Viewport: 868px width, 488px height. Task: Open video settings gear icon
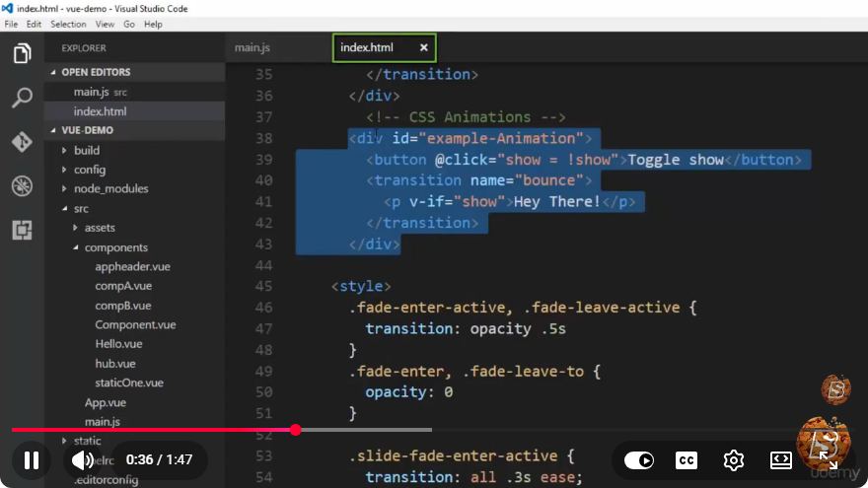point(734,459)
